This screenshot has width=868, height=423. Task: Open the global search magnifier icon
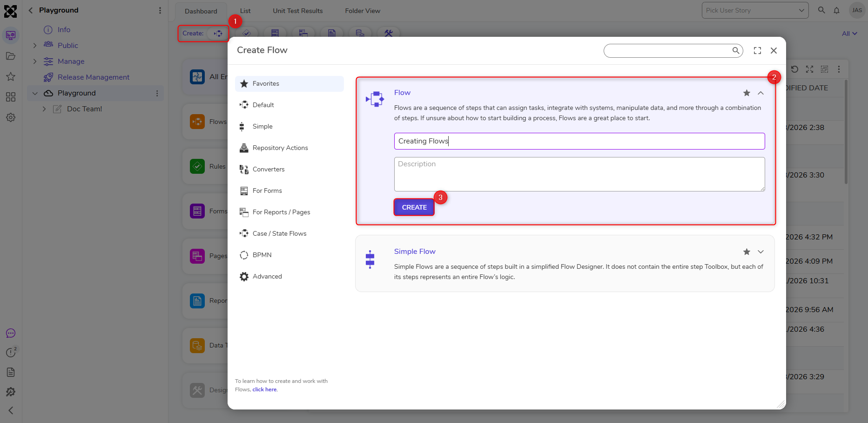pos(821,10)
